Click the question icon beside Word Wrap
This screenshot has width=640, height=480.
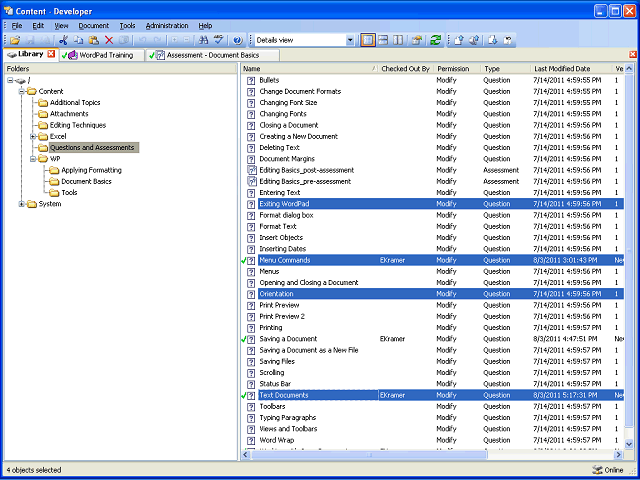click(x=251, y=440)
